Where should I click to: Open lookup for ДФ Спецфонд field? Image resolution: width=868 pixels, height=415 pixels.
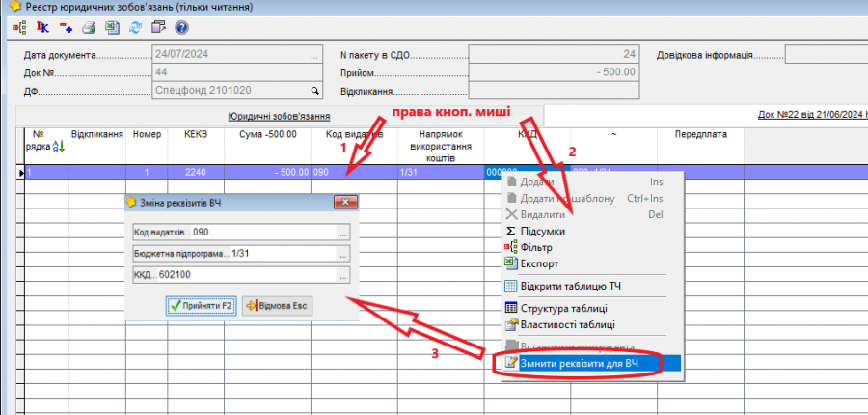click(313, 91)
